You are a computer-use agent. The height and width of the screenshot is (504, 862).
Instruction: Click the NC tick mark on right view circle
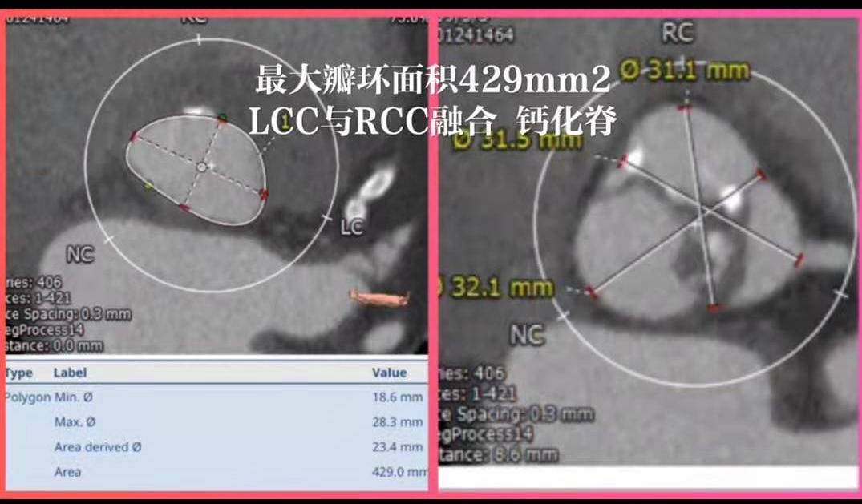tap(563, 316)
